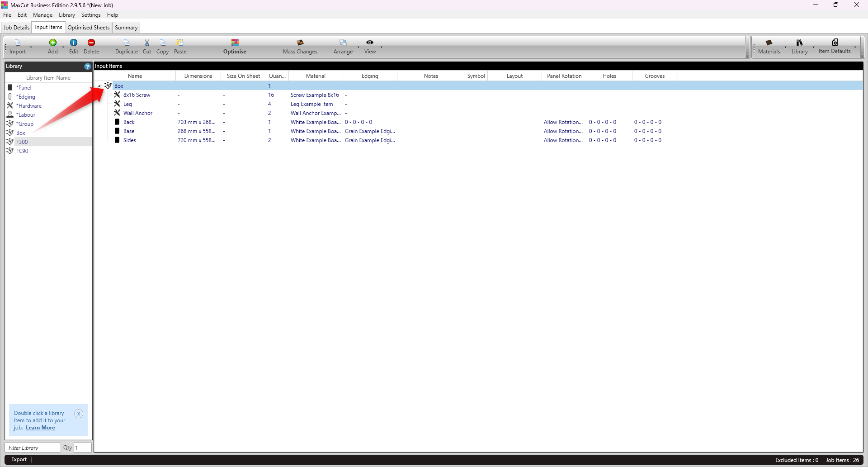Click the blue Edit icon in the toolbar
The image size is (868, 467).
pos(74,43)
